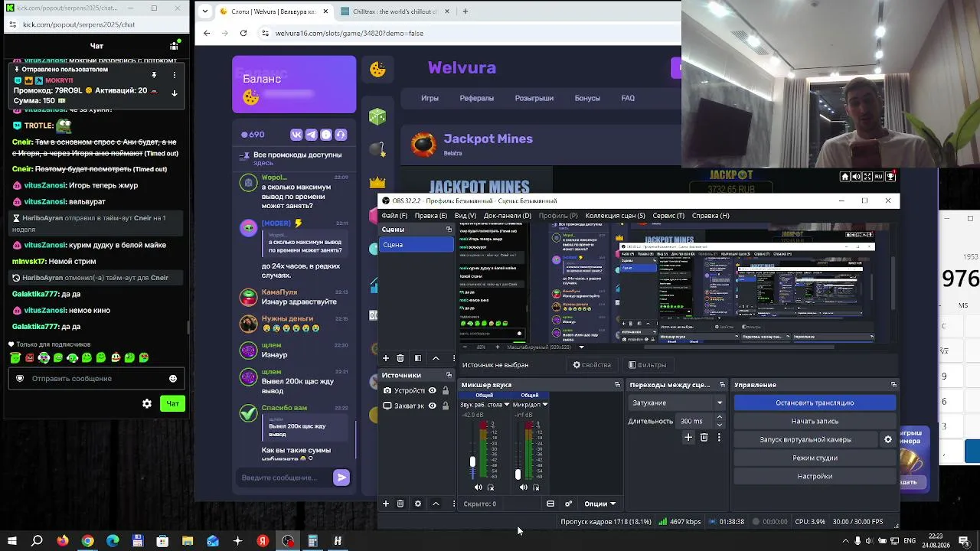
Task: Open the Правка (E) menu in OBS
Action: 431,216
